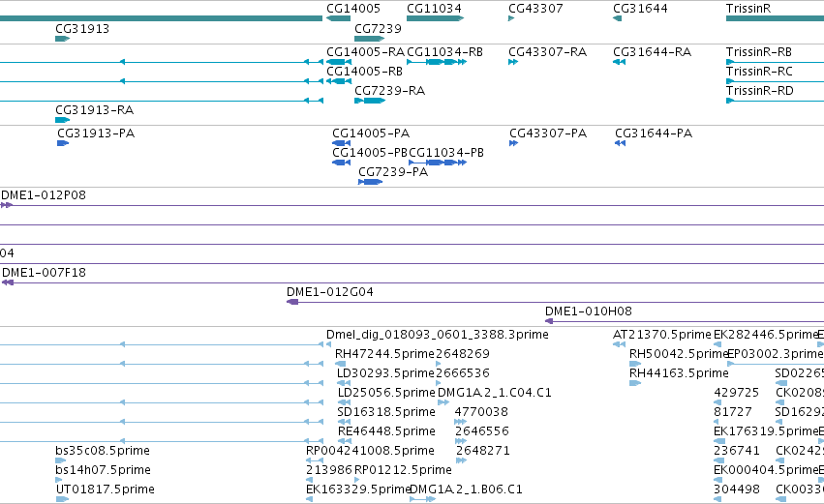Click EST 236741

(x=737, y=451)
